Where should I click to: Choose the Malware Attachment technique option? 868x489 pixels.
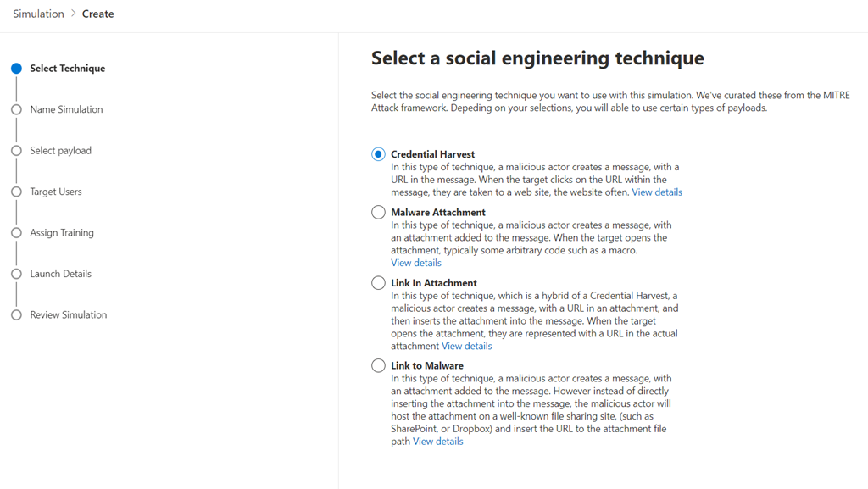click(x=378, y=213)
